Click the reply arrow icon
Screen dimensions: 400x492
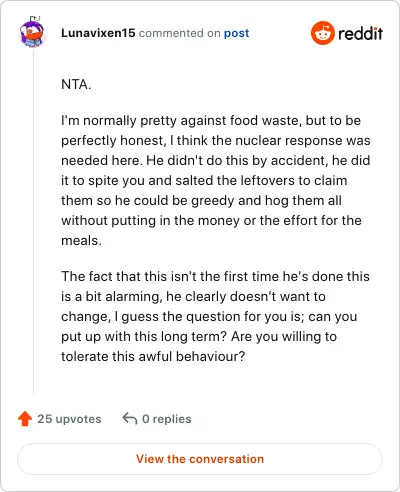coord(130,418)
